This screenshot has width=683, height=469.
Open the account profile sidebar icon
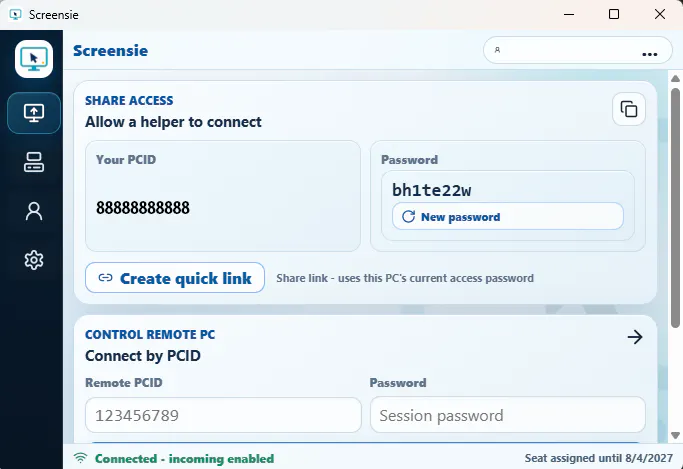[x=34, y=211]
